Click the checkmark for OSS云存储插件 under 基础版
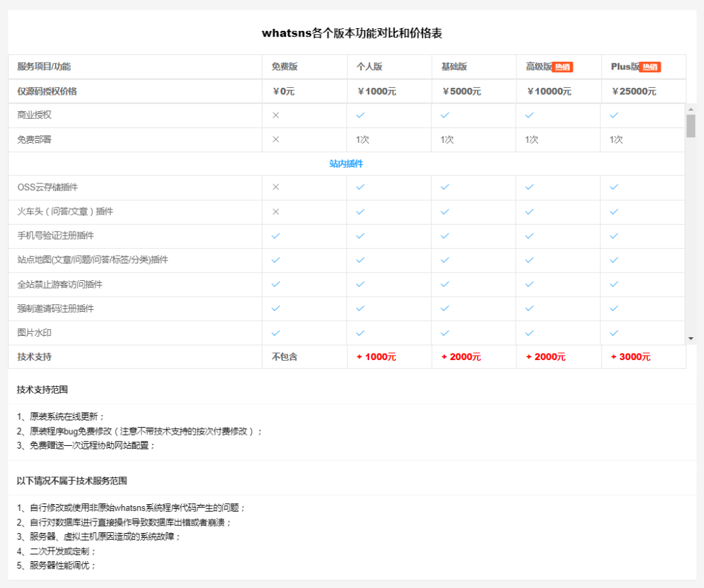This screenshot has height=588, width=704. (445, 187)
